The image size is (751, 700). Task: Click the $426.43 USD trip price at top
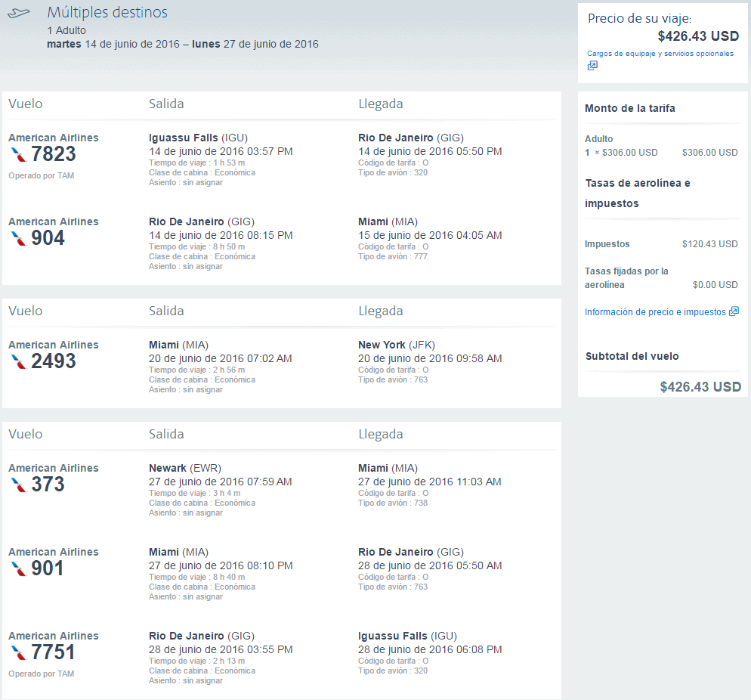[698, 36]
